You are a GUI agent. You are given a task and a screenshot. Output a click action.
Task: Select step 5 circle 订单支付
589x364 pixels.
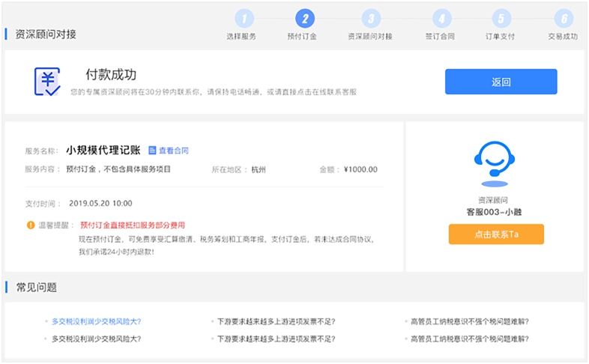[x=501, y=19]
